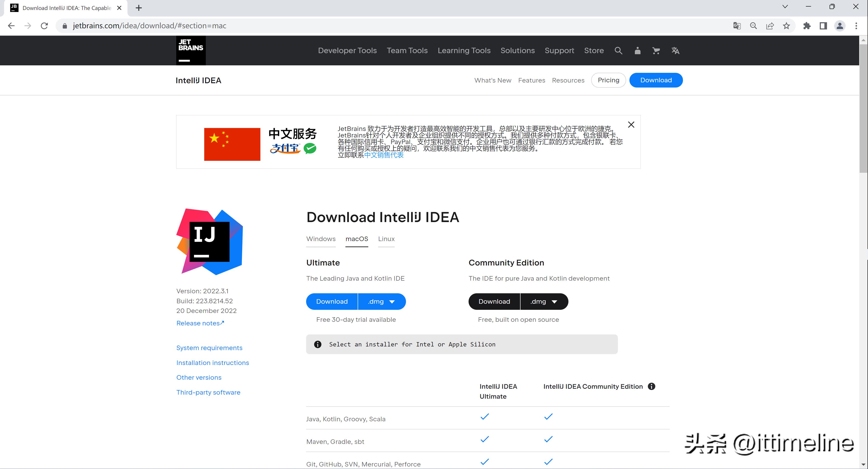The height and width of the screenshot is (469, 868).
Task: Close the Download IntelliJ IDEA tab
Action: point(119,8)
